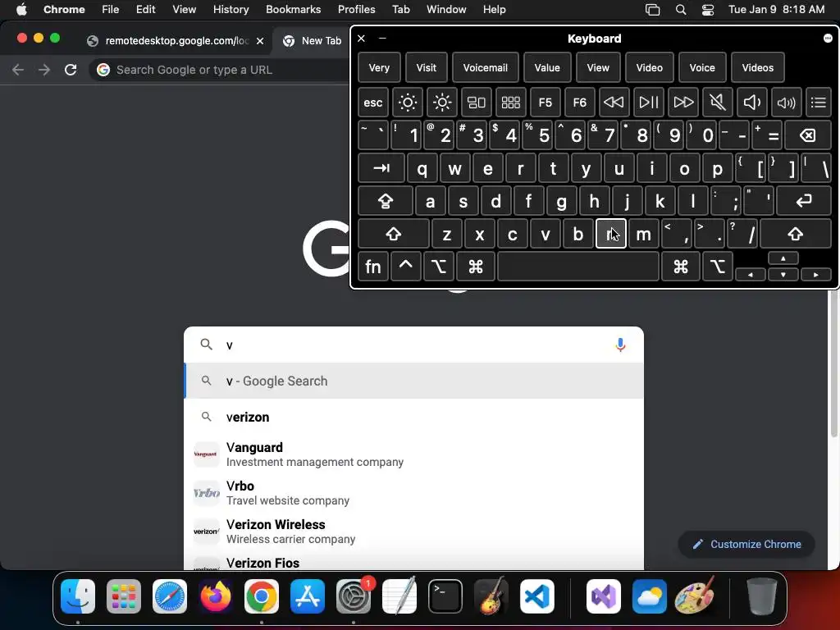Select the 'verizon' search suggestion
The width and height of the screenshot is (840, 630).
[x=413, y=417]
